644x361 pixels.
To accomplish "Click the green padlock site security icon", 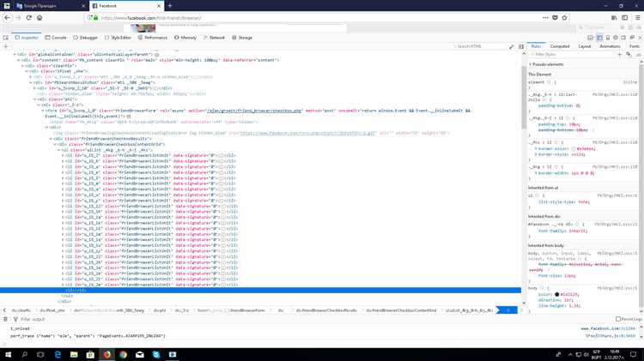I will [x=95, y=18].
